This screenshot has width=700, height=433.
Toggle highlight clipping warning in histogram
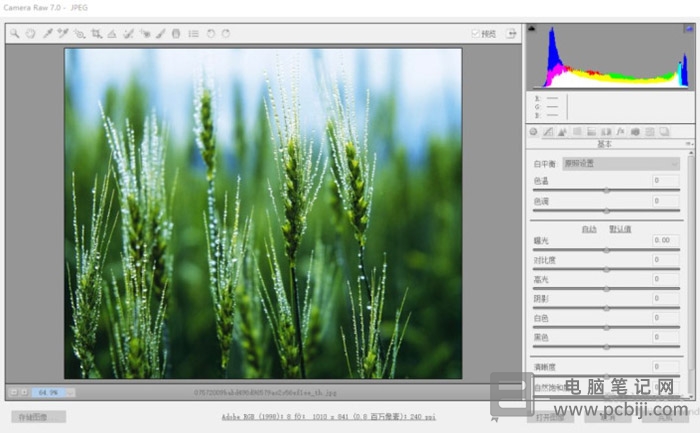click(x=689, y=29)
